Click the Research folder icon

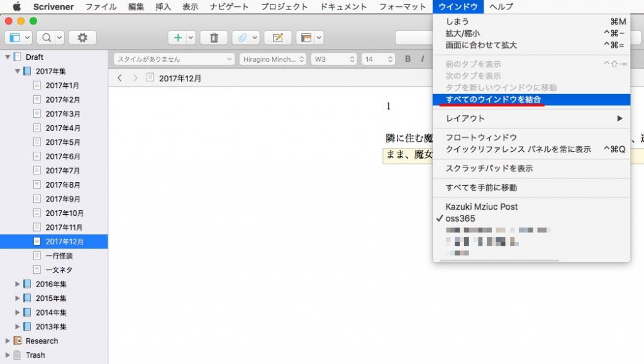[18, 341]
